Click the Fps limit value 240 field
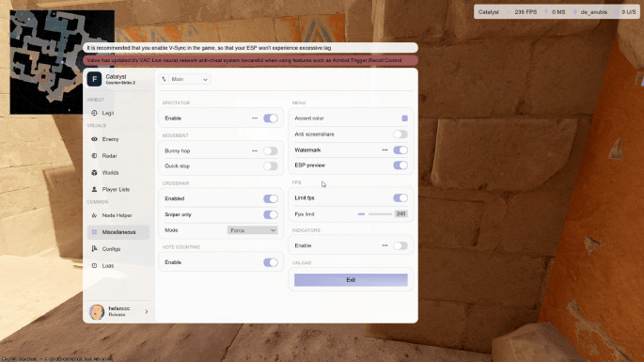Image resolution: width=644 pixels, height=362 pixels. pos(401,213)
